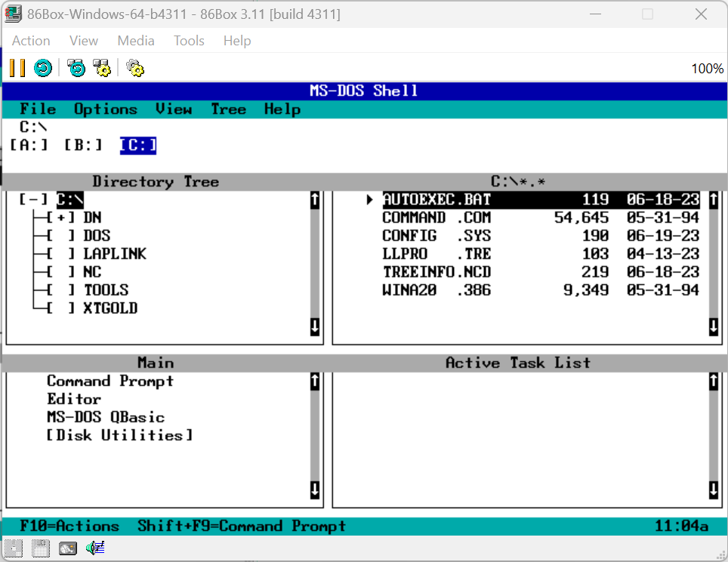Screen dimensions: 728x562
Task: Select the AUTOEXEC.BAT file
Action: pyautogui.click(x=541, y=199)
